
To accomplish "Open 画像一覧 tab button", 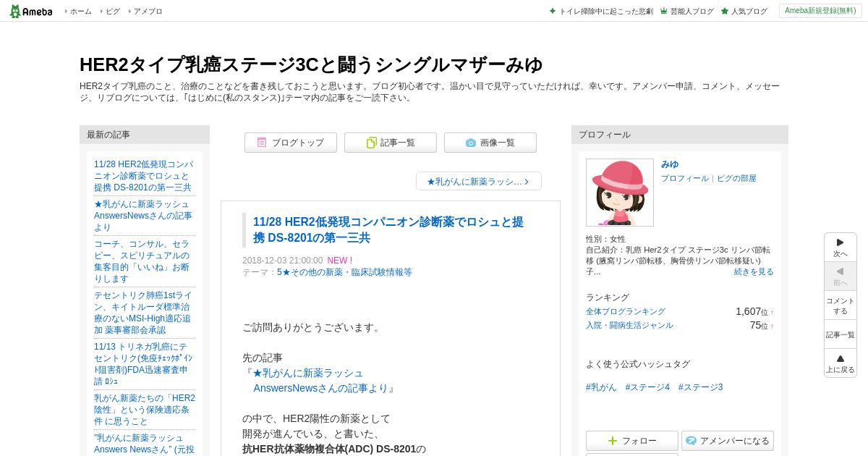I will [x=490, y=143].
